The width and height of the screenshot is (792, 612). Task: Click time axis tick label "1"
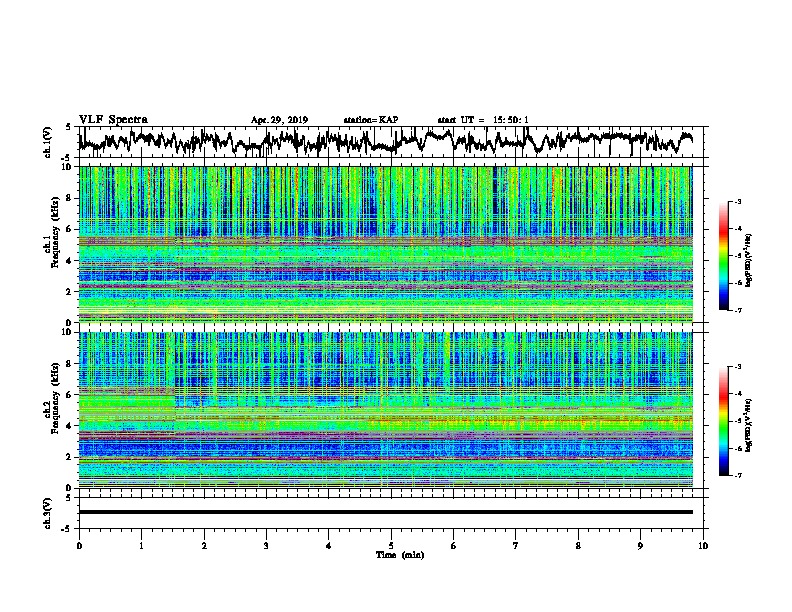(141, 546)
